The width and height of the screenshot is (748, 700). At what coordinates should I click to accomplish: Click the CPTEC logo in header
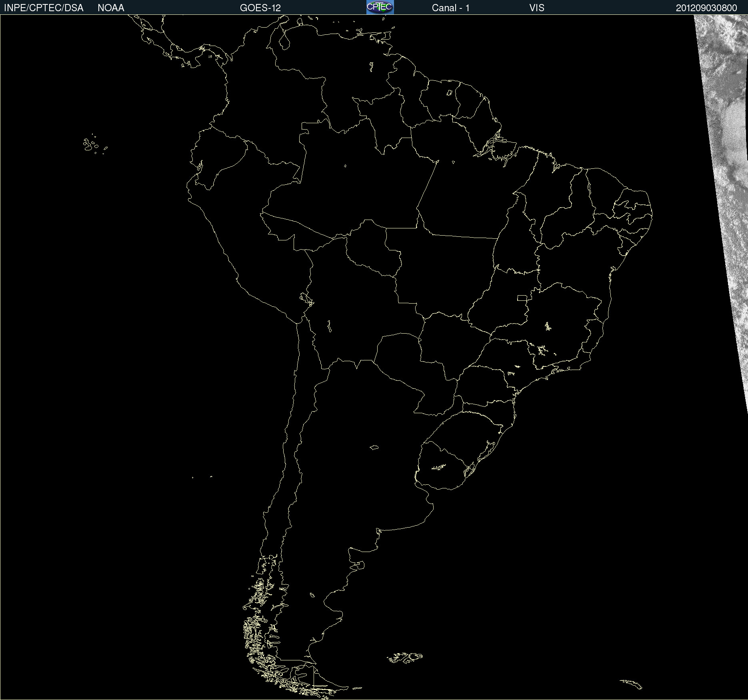(x=380, y=7)
